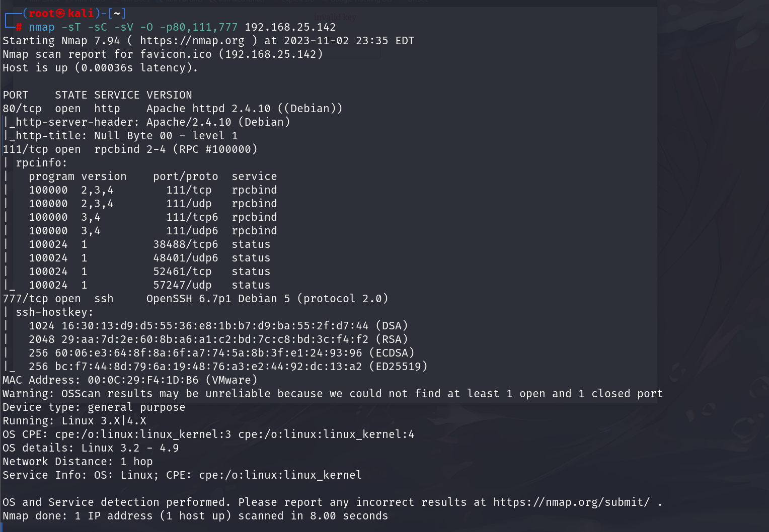Click the OSScan Warning line
Image resolution: width=769 pixels, height=532 pixels.
pos(333,394)
